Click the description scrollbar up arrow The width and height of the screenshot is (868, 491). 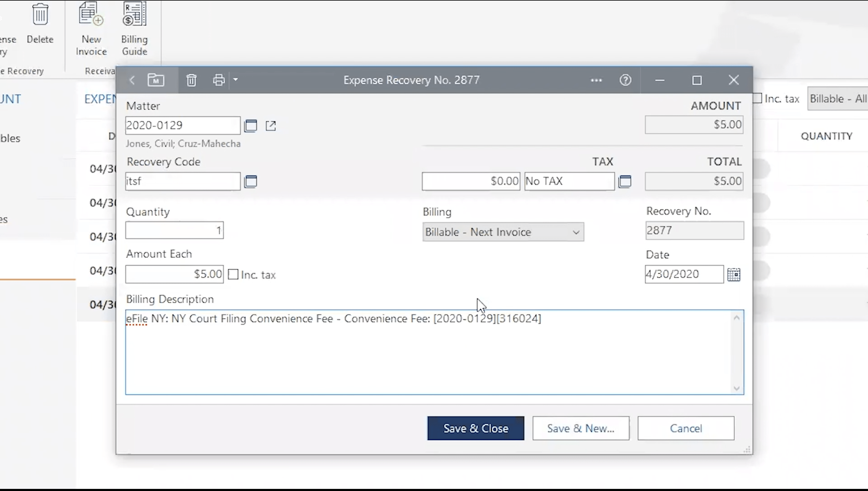pyautogui.click(x=737, y=318)
